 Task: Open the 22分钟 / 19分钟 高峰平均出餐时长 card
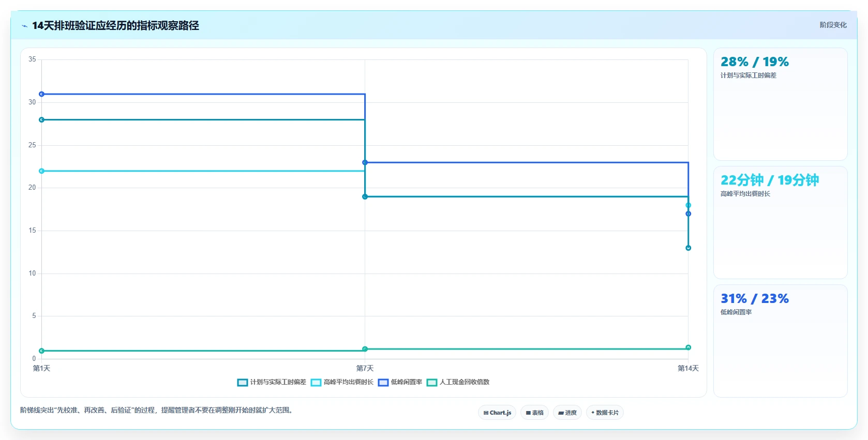click(x=780, y=223)
